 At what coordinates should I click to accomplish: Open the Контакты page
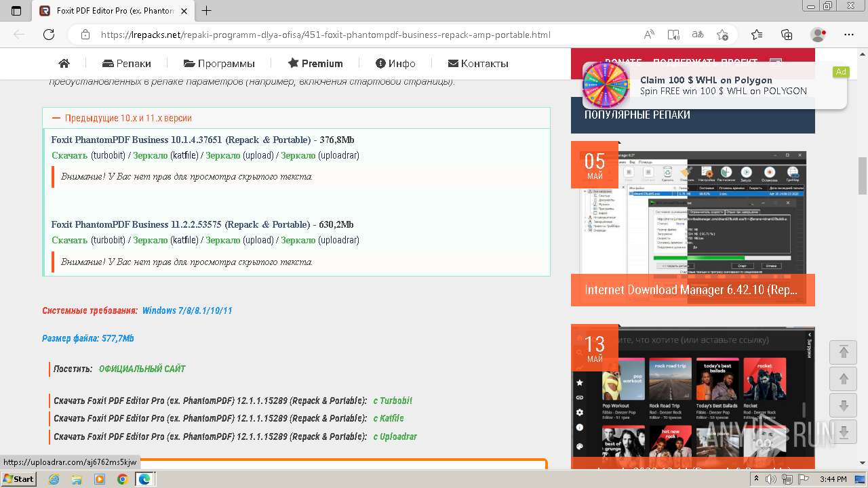[x=478, y=63]
